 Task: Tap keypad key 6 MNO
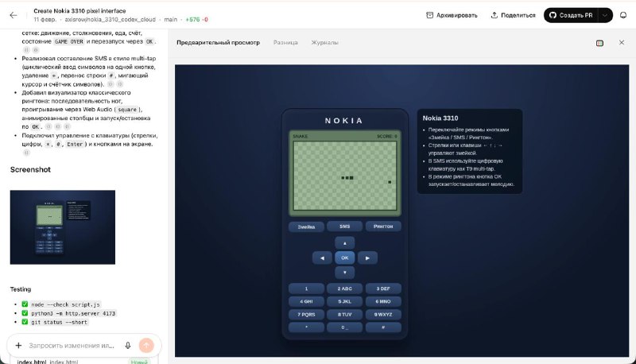coord(383,301)
